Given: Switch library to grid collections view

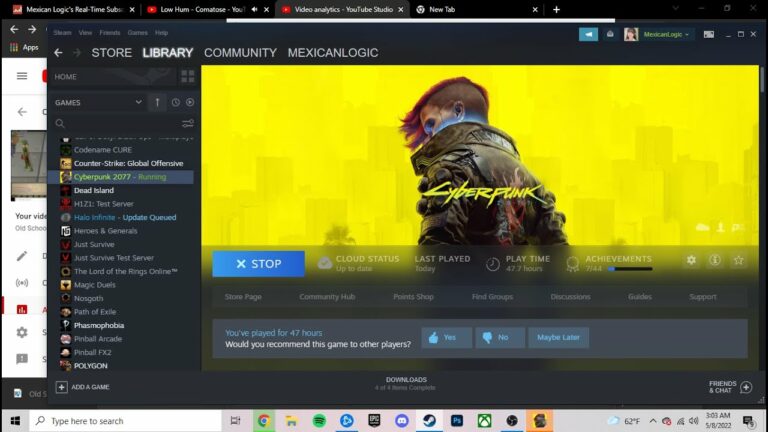Looking at the screenshot, I should click(x=187, y=77).
